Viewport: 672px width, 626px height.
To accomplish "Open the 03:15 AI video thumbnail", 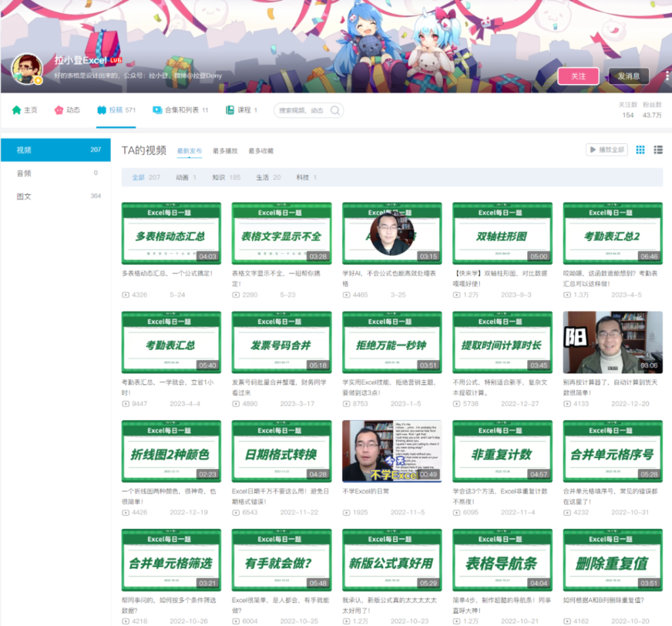I will tap(392, 234).
